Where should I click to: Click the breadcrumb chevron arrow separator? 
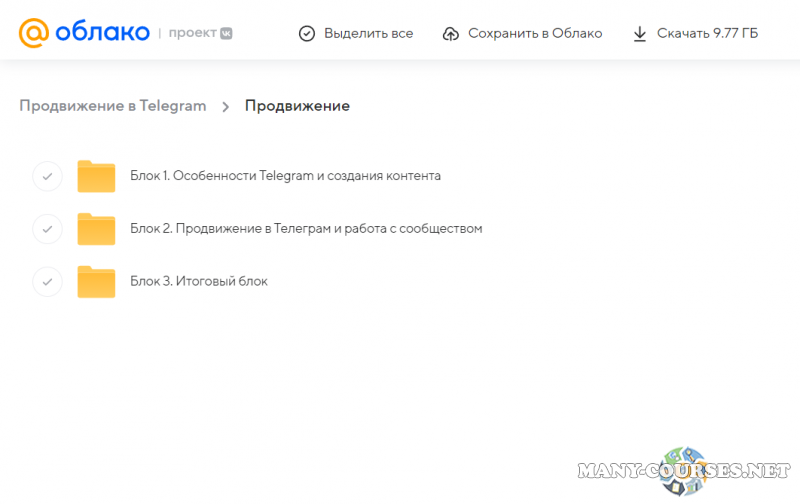tap(226, 106)
